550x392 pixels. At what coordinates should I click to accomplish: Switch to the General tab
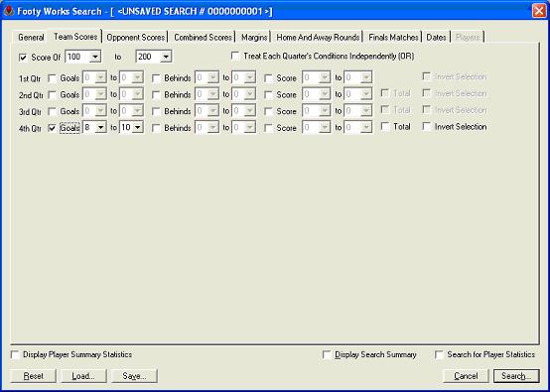pyautogui.click(x=31, y=37)
